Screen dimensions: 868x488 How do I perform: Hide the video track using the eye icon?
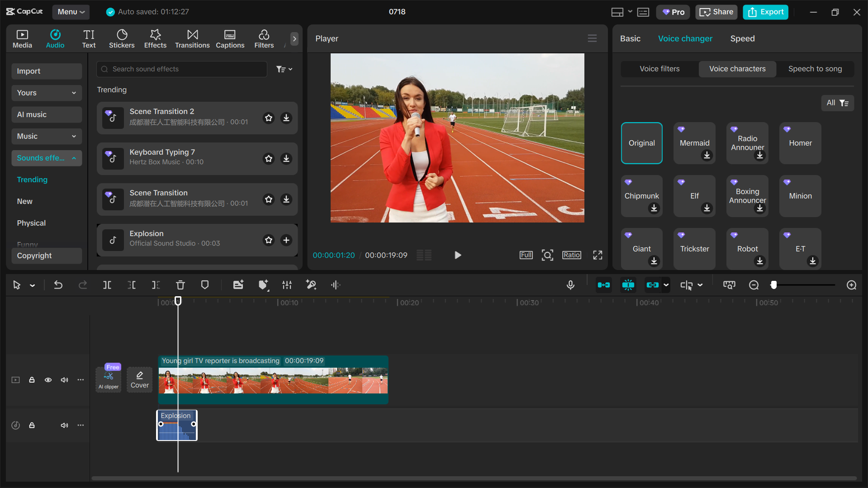pyautogui.click(x=48, y=380)
